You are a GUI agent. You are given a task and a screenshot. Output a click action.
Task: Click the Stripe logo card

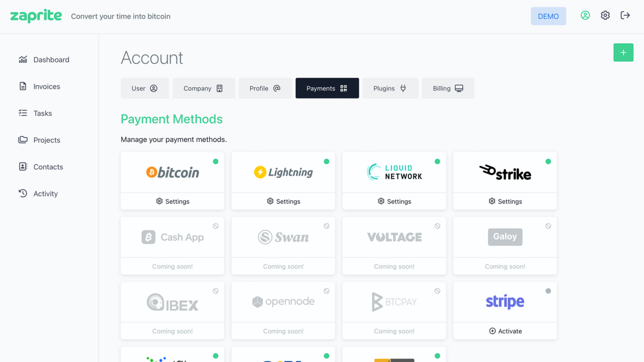505,302
